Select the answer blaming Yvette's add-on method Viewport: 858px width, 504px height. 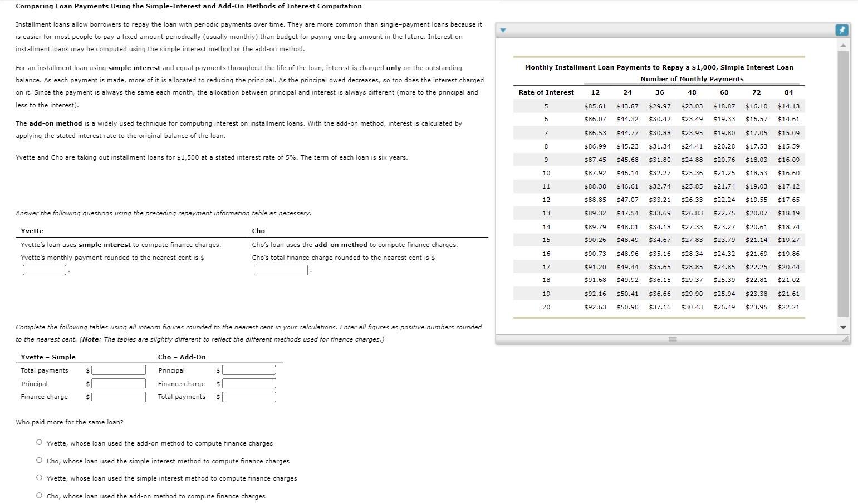[x=39, y=442]
